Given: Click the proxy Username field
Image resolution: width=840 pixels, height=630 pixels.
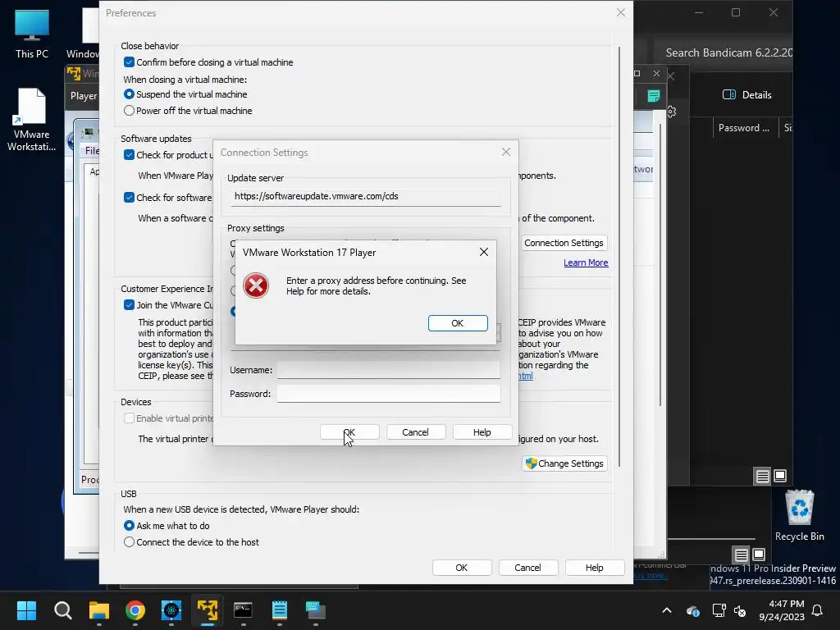Looking at the screenshot, I should click(x=388, y=370).
